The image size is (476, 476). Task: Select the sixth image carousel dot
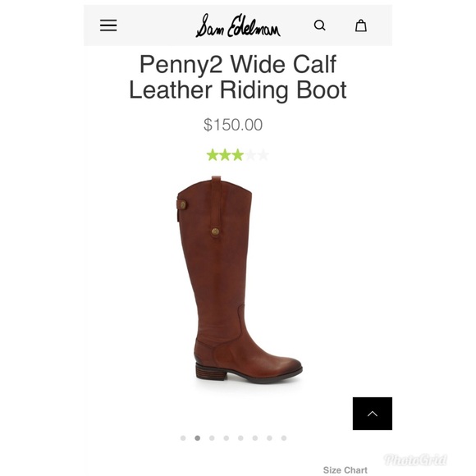[255, 438]
